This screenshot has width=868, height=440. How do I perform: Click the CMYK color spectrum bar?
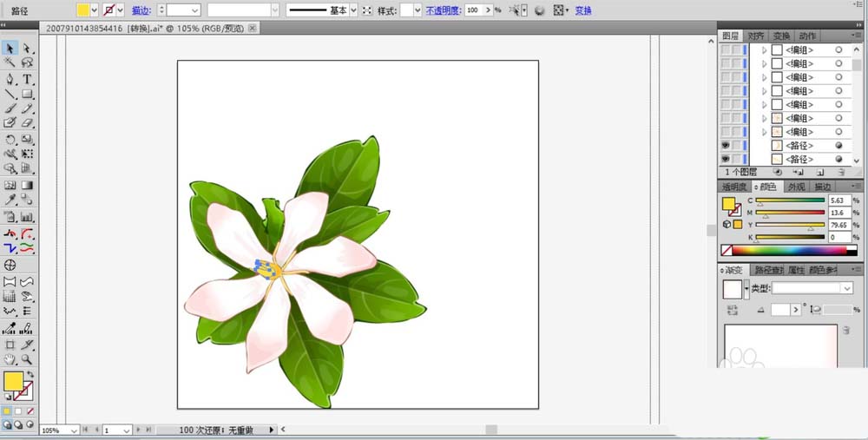(x=789, y=250)
